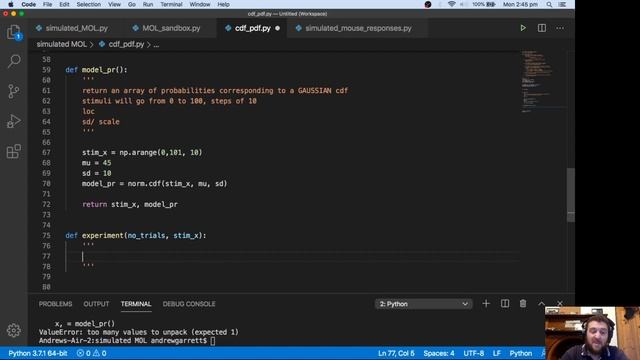Open editor More Actions ellipsis
640x360 pixels.
[x=560, y=28]
